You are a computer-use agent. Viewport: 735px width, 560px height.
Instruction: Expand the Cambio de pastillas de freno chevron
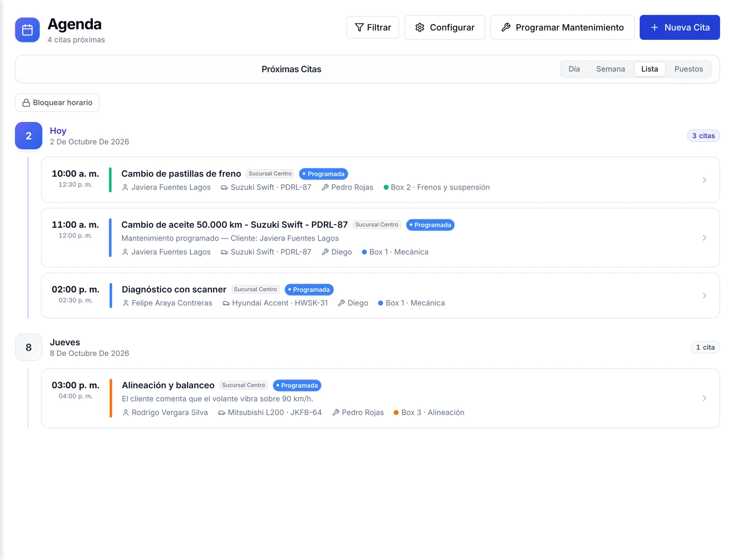tap(704, 180)
